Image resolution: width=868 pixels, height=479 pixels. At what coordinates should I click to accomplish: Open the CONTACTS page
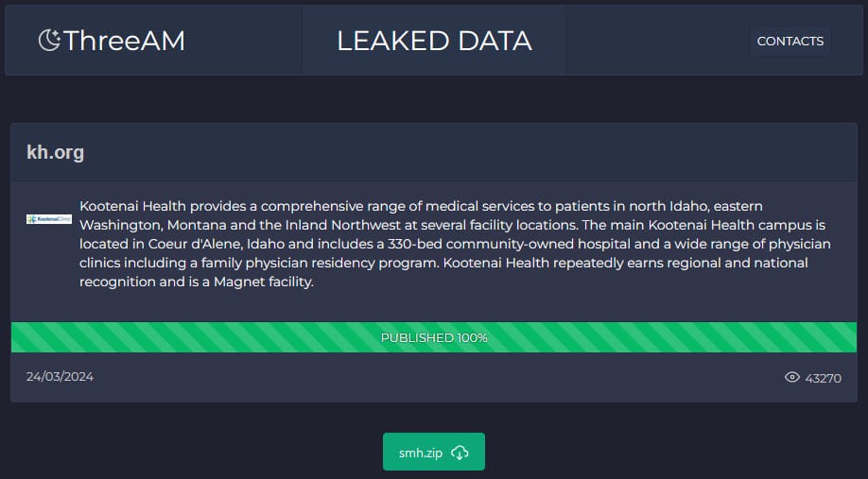click(790, 41)
